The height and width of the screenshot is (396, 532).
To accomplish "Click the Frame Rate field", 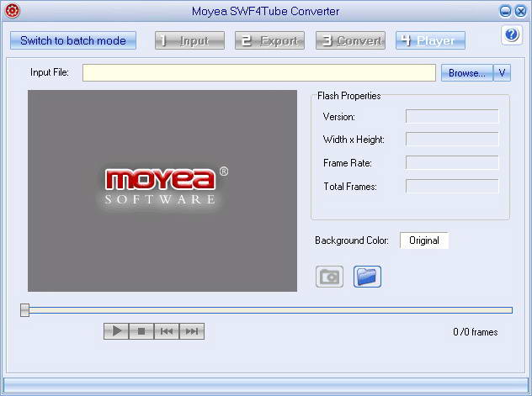I will click(452, 162).
